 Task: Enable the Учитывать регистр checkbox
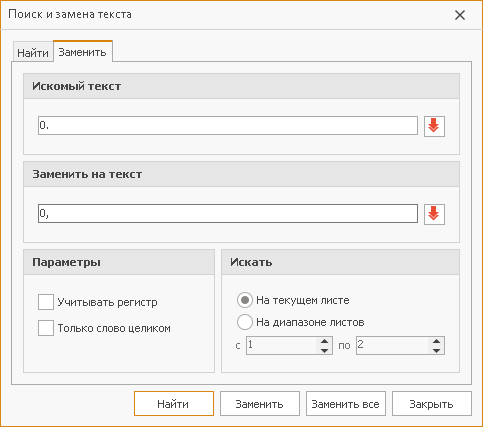coord(46,302)
